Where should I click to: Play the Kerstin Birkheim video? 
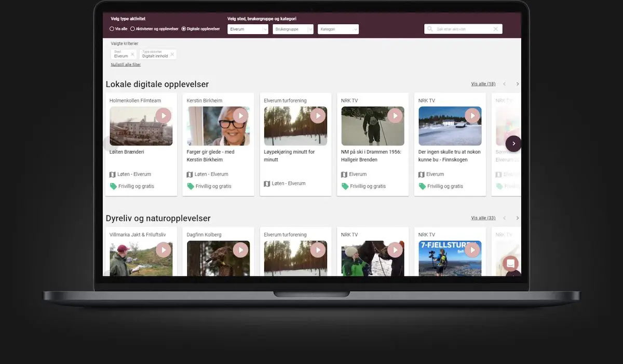240,115
